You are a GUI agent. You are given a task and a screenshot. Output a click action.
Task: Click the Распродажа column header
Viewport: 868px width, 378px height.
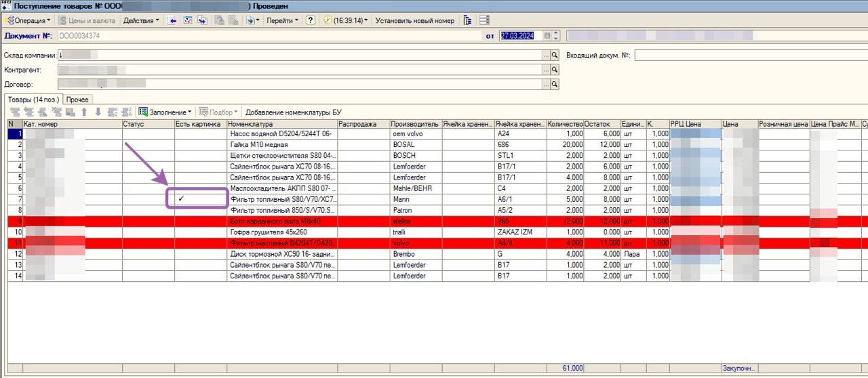(x=363, y=124)
